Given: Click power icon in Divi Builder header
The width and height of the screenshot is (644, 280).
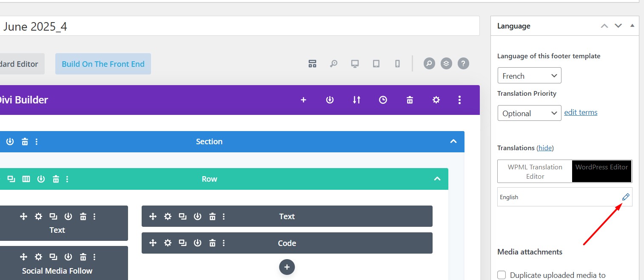Looking at the screenshot, I should tap(330, 100).
